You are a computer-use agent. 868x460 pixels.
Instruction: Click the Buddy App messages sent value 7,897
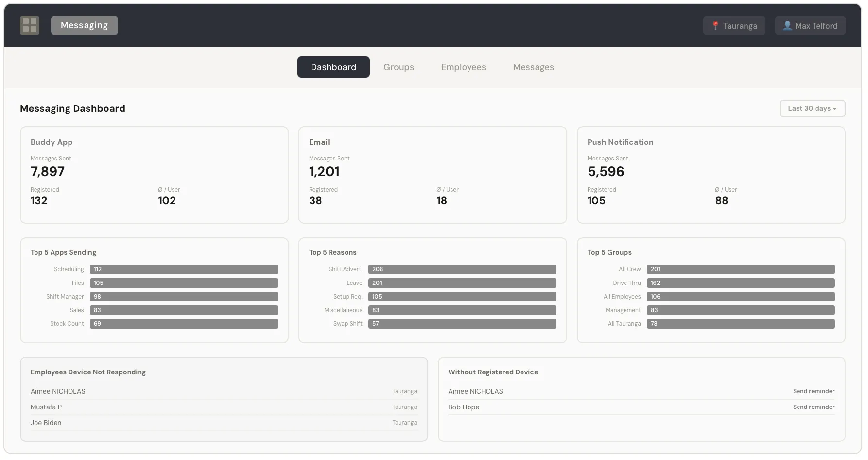click(x=48, y=172)
